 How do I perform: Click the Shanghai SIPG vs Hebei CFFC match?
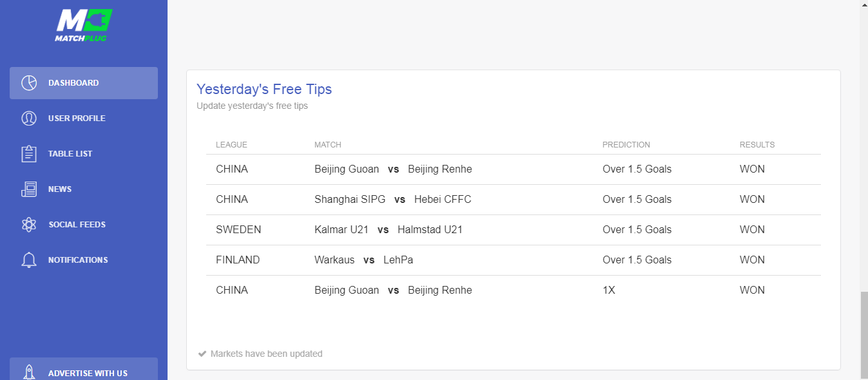392,200
